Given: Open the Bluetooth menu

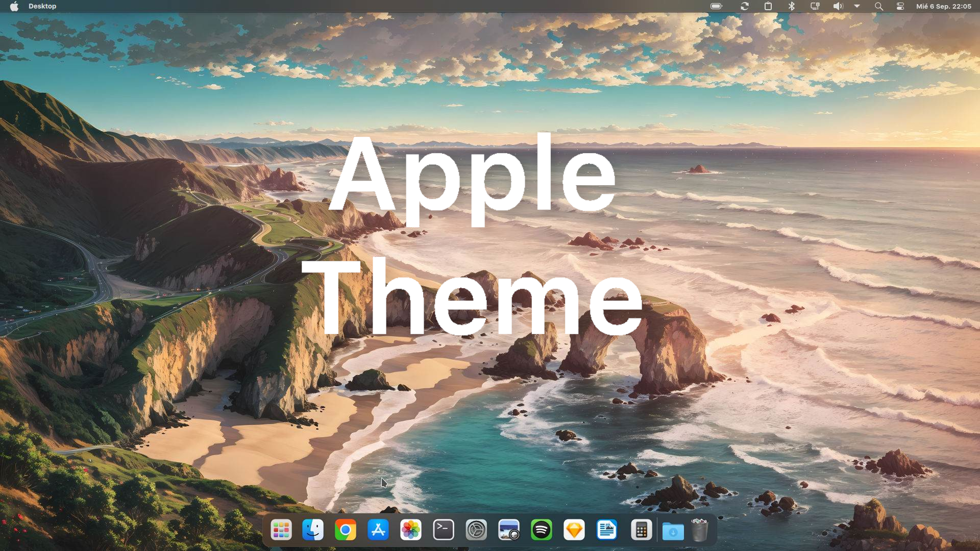Looking at the screenshot, I should tap(792, 6).
